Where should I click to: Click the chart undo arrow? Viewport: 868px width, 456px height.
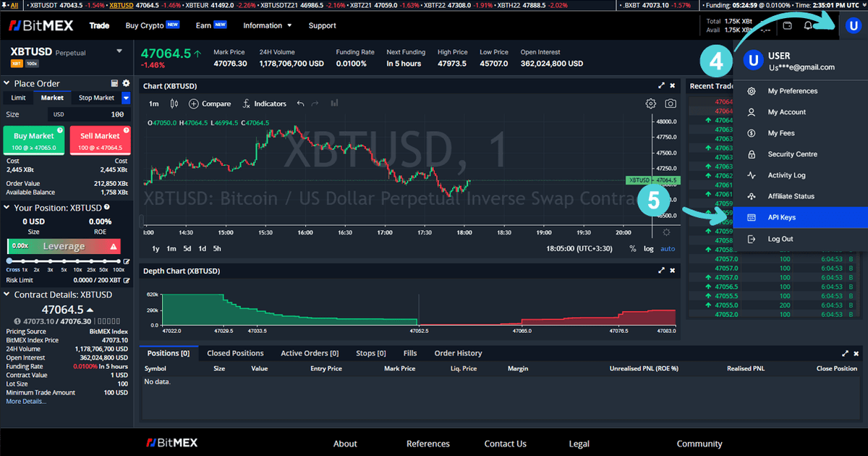pos(300,104)
